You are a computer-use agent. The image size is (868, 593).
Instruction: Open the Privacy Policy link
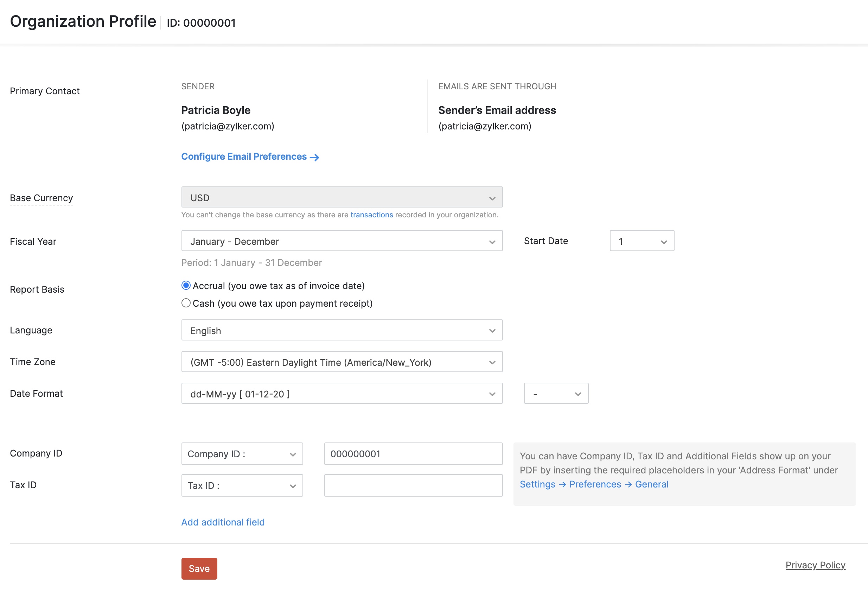tap(815, 565)
